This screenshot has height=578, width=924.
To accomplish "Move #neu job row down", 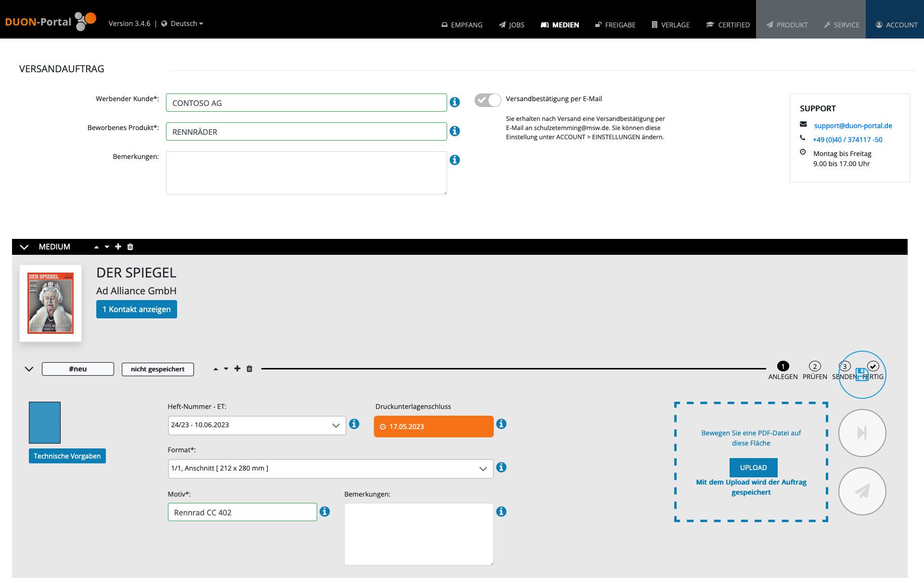I will pyautogui.click(x=226, y=369).
